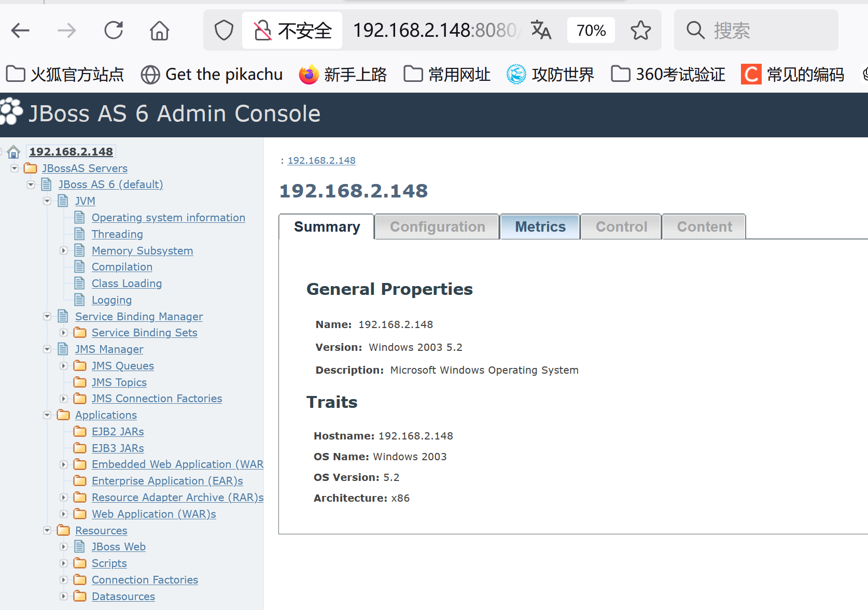The image size is (868, 610).
Task: Expand the Web Application (WAR)s node
Action: (64, 514)
